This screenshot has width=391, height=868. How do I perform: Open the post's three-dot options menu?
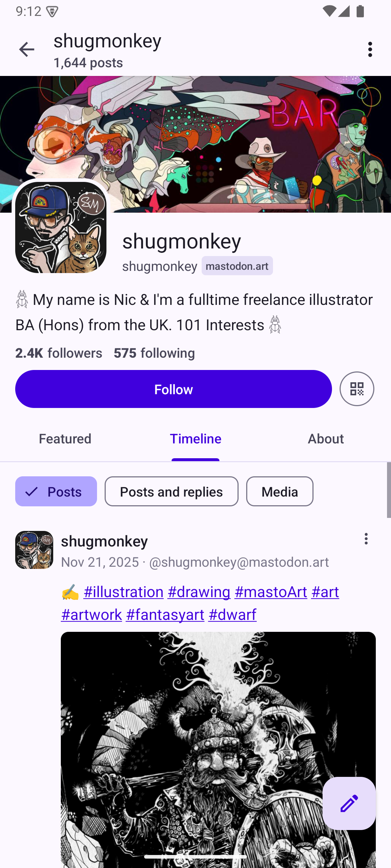click(366, 539)
